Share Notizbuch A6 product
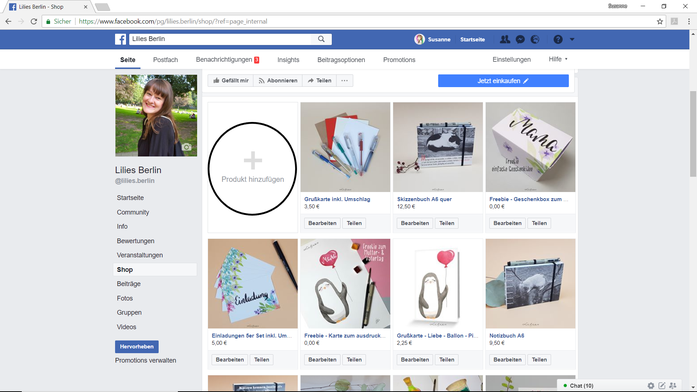Image resolution: width=697 pixels, height=392 pixels. [x=539, y=360]
